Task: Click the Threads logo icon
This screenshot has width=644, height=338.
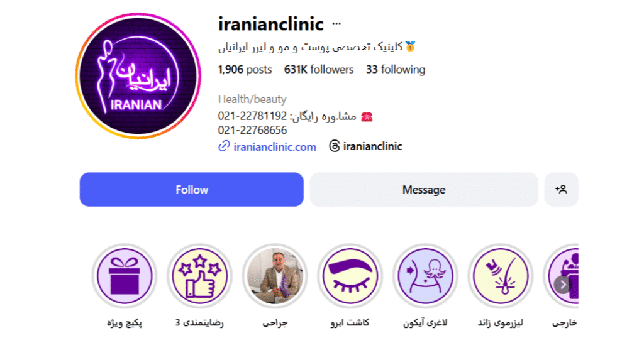Action: click(x=335, y=146)
